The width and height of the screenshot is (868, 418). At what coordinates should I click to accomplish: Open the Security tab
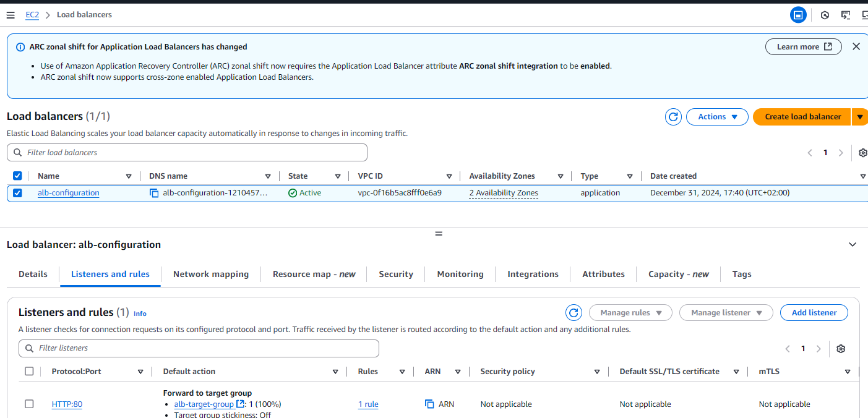[396, 275]
